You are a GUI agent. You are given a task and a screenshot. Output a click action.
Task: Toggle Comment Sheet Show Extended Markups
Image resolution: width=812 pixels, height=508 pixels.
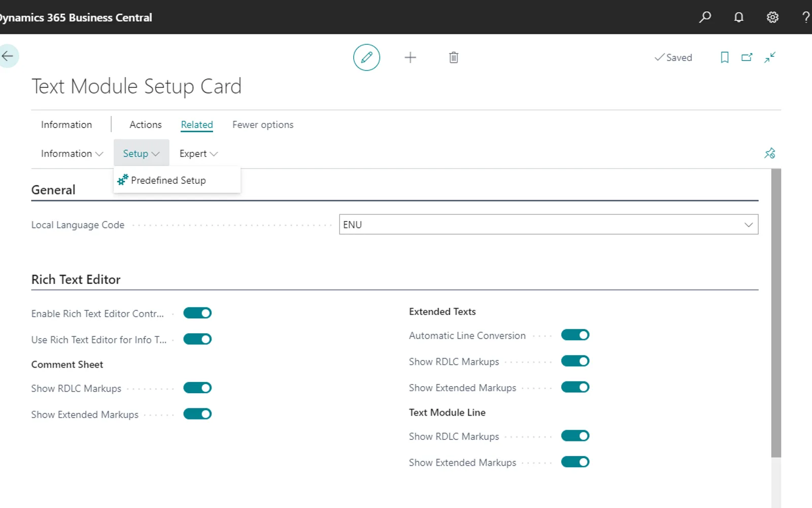click(197, 414)
